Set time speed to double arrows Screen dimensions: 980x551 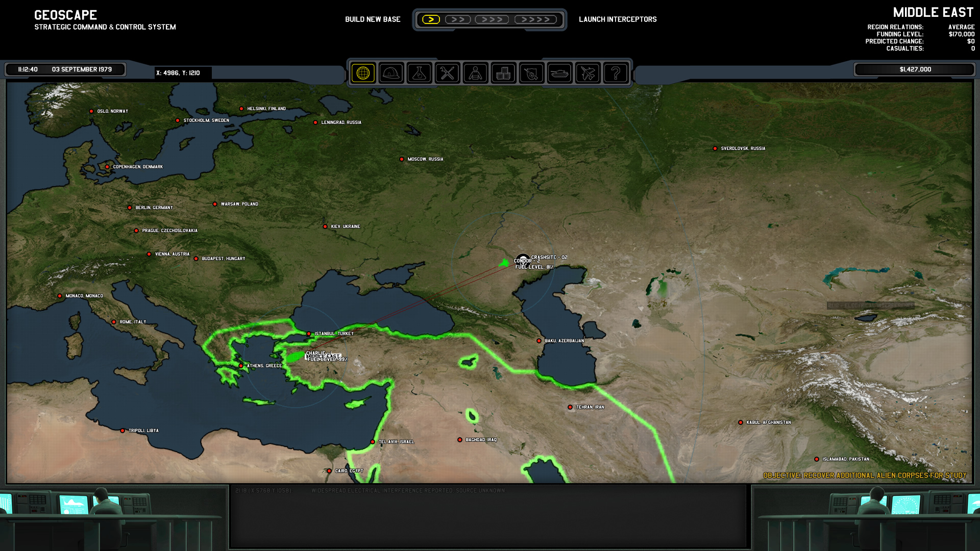click(458, 19)
